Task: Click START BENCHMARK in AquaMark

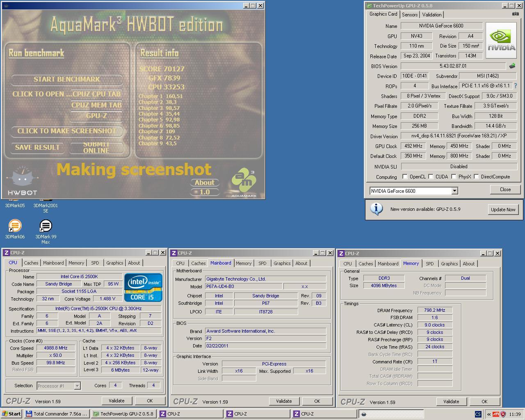Action: pos(67,79)
